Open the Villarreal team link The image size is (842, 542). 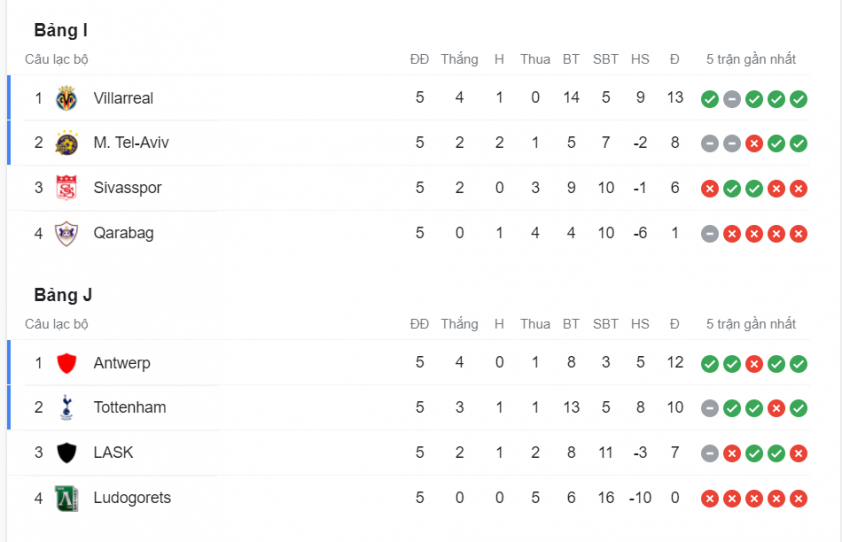(123, 98)
